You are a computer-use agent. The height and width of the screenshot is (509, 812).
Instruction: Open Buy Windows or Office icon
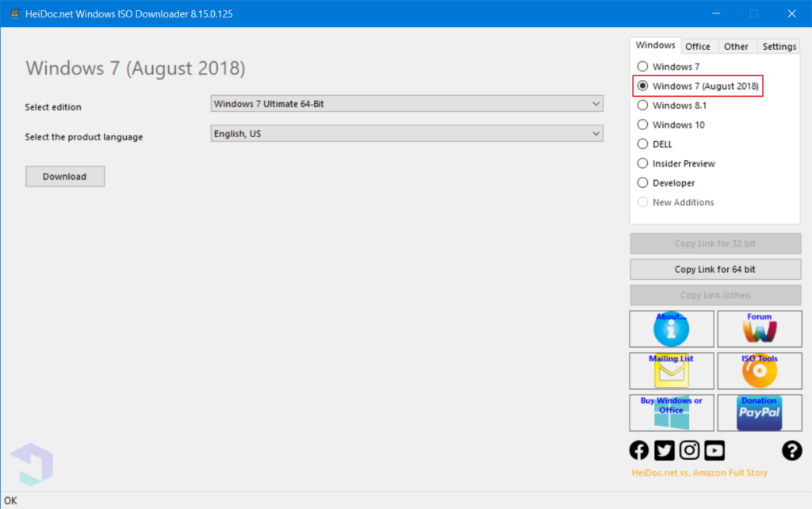[671, 412]
